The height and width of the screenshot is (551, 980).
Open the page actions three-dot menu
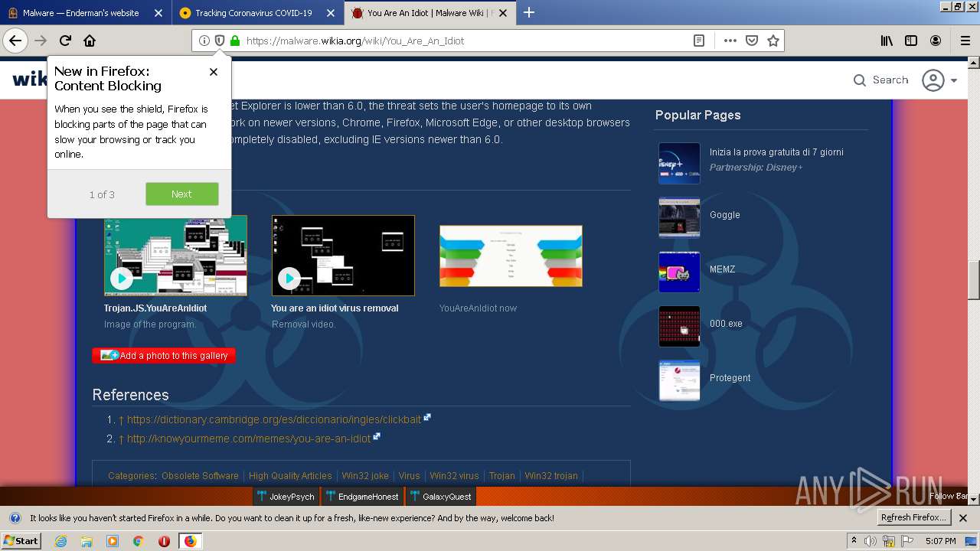click(730, 41)
